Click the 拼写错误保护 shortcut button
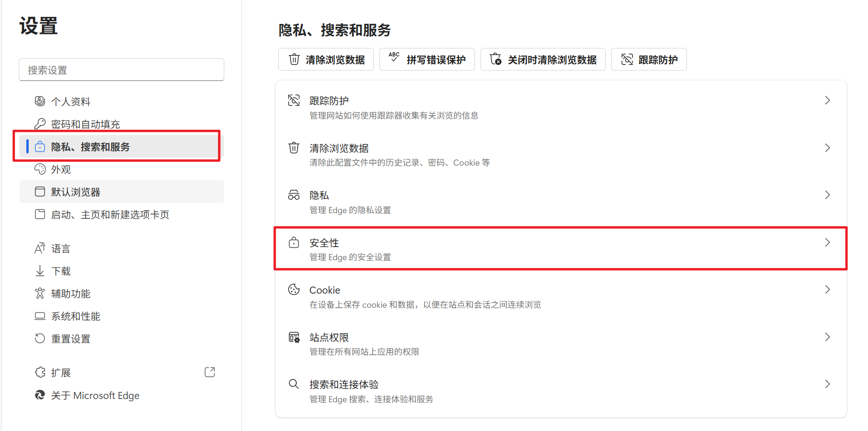This screenshot has width=868, height=431. (427, 60)
